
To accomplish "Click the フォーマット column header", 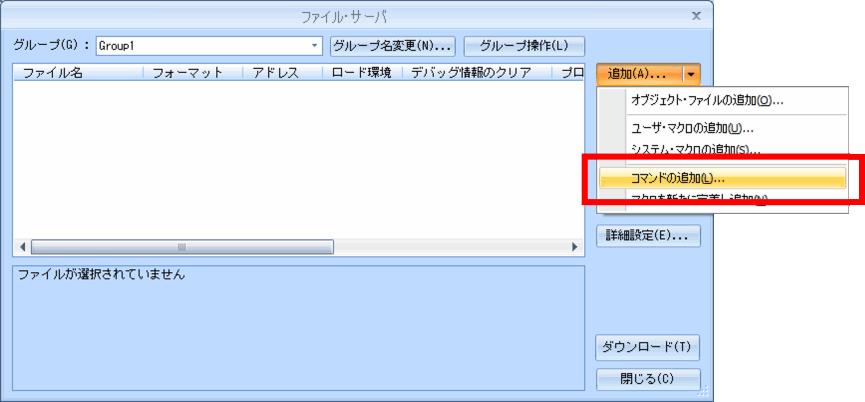I will [193, 73].
